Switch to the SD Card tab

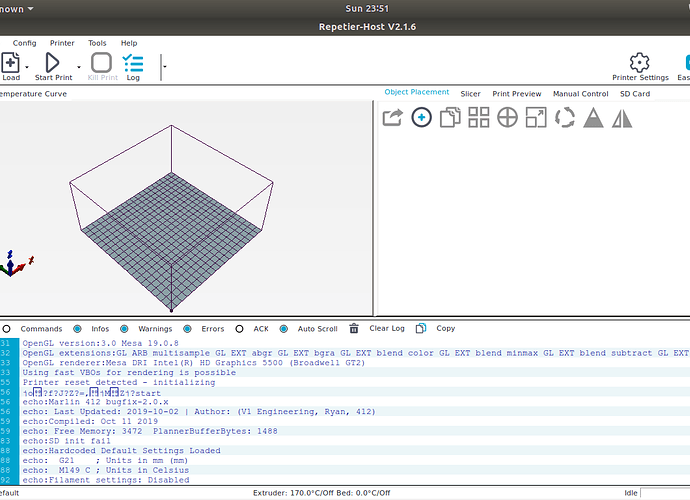pos(635,94)
